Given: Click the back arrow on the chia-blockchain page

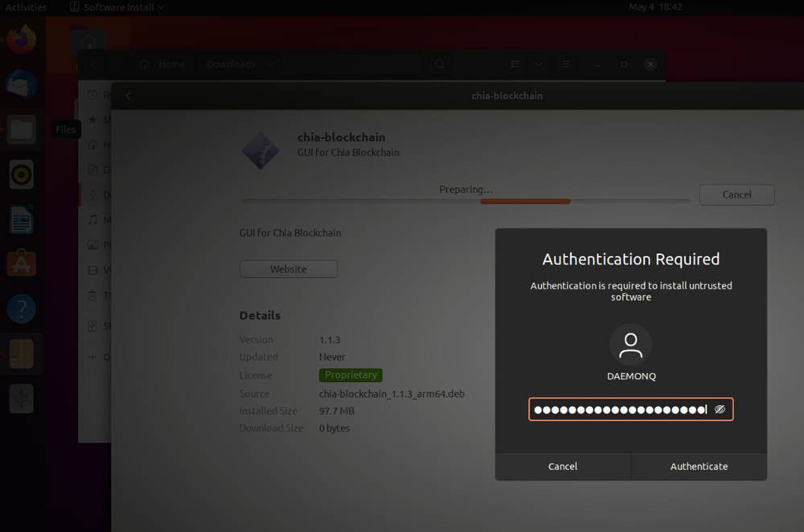Looking at the screenshot, I should point(128,95).
